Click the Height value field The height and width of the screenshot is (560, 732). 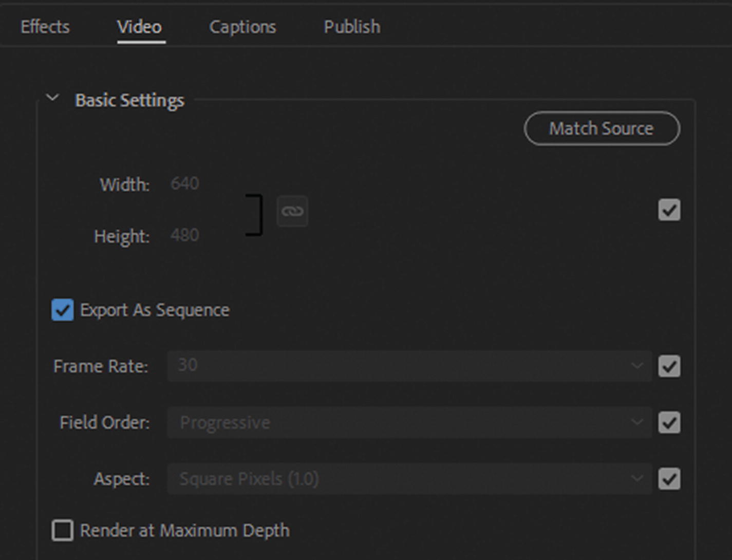(185, 235)
